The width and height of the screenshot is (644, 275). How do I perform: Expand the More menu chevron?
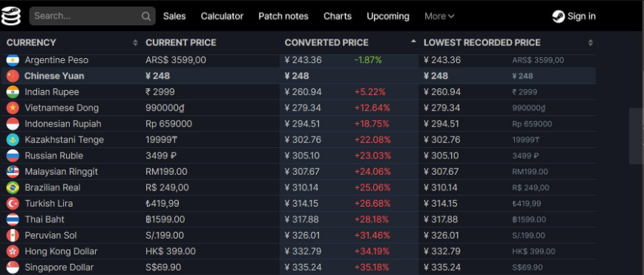[451, 16]
